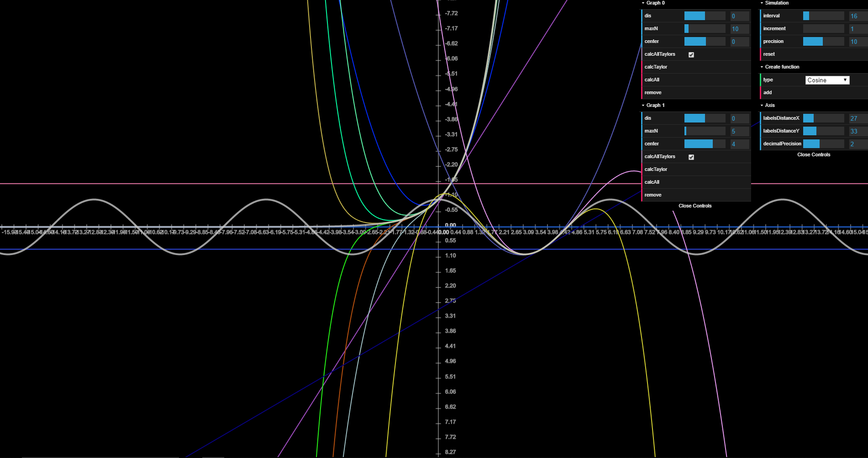Click remove in Graph 1
868x458 pixels.
pos(696,195)
